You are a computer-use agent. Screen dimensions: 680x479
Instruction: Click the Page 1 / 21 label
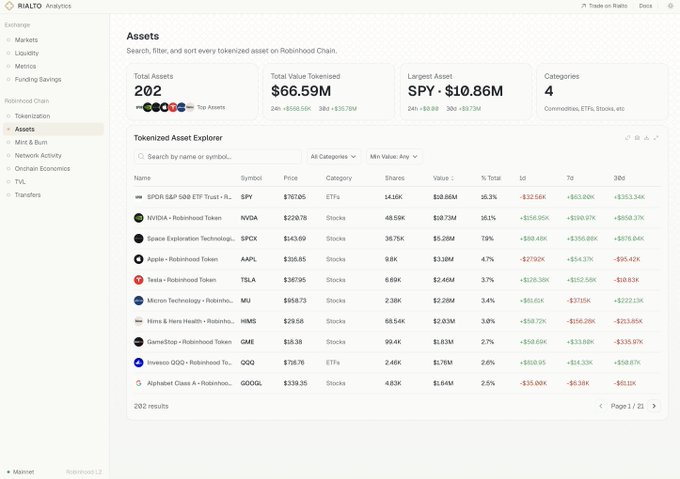click(x=627, y=406)
